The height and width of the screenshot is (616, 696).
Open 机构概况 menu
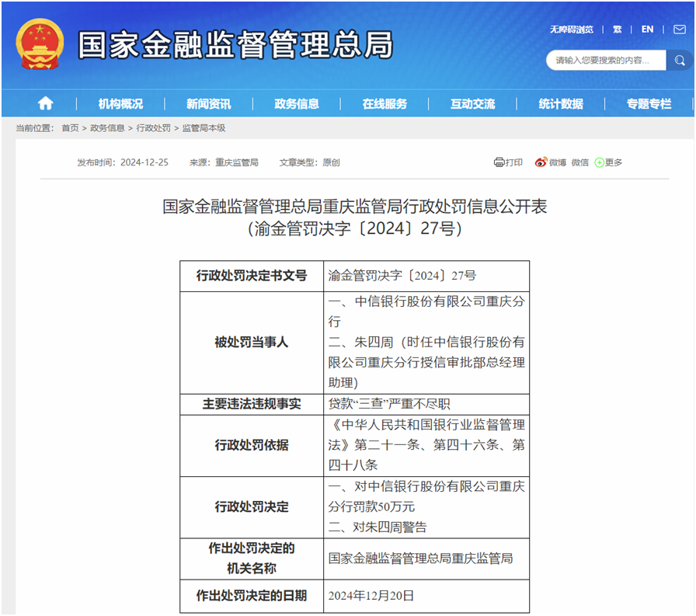(x=120, y=104)
